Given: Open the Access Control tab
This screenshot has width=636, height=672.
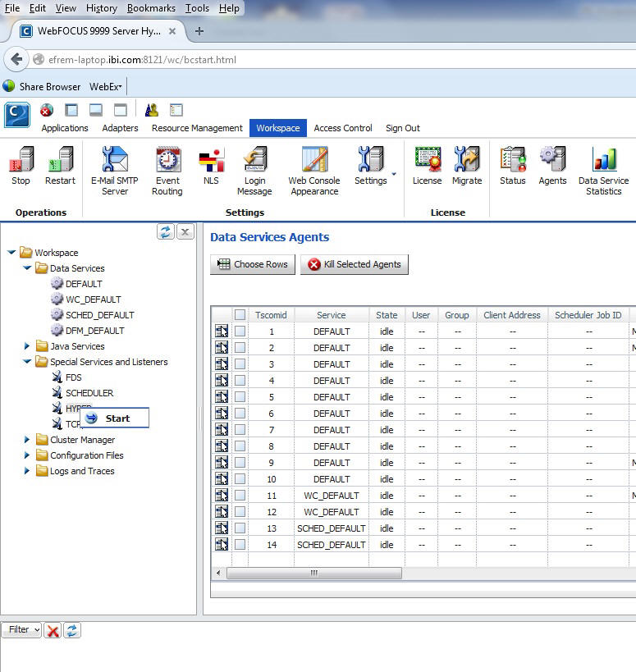Looking at the screenshot, I should click(x=343, y=128).
